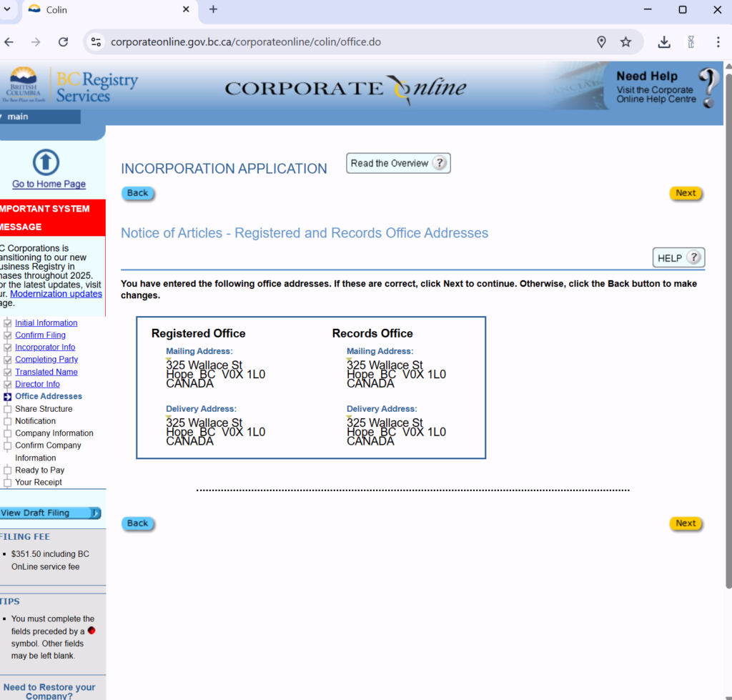Click the location pin icon in address bar
Screen dimensions: 732x700
point(601,42)
